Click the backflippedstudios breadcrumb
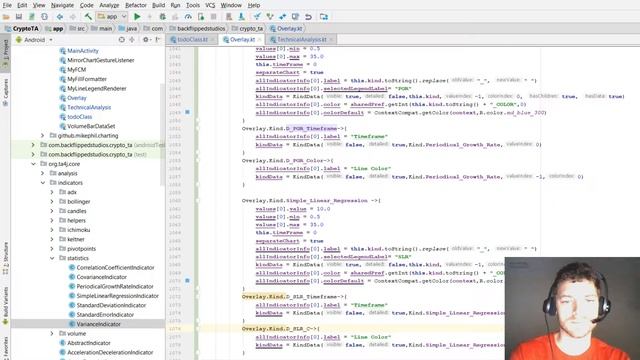The height and width of the screenshot is (360, 640). click(x=197, y=29)
